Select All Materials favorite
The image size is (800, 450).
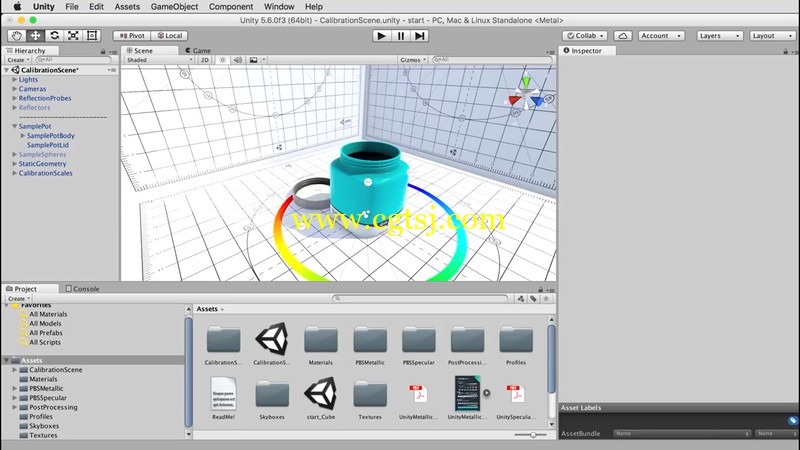[48, 314]
